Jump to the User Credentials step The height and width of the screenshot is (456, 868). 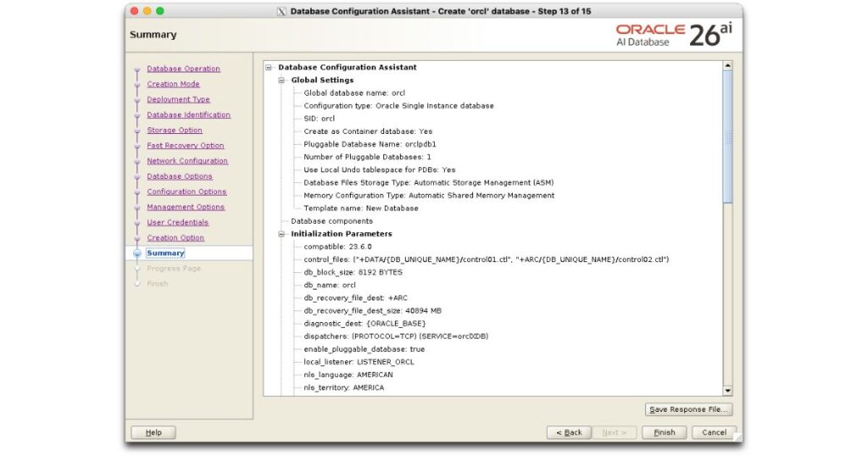178,222
